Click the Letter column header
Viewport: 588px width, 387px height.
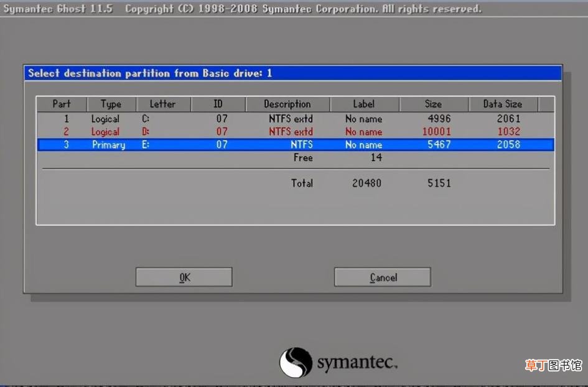[163, 104]
